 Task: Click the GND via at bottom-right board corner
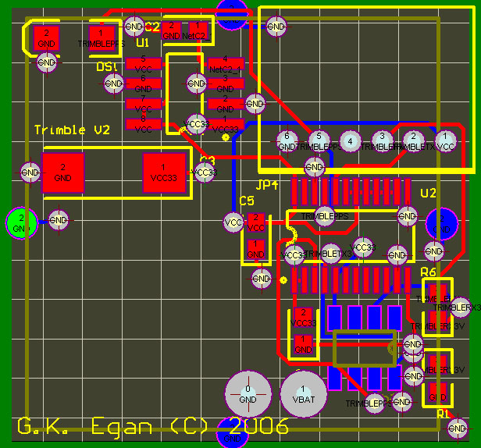[x=457, y=428]
